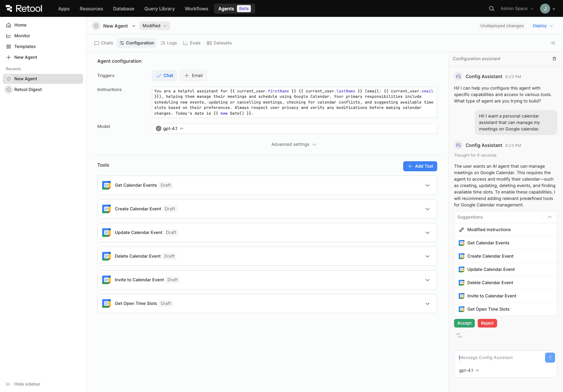Viewport: 563px width, 392px height.
Task: Collapse the right panel with arrow icon
Action: pyautogui.click(x=552, y=43)
